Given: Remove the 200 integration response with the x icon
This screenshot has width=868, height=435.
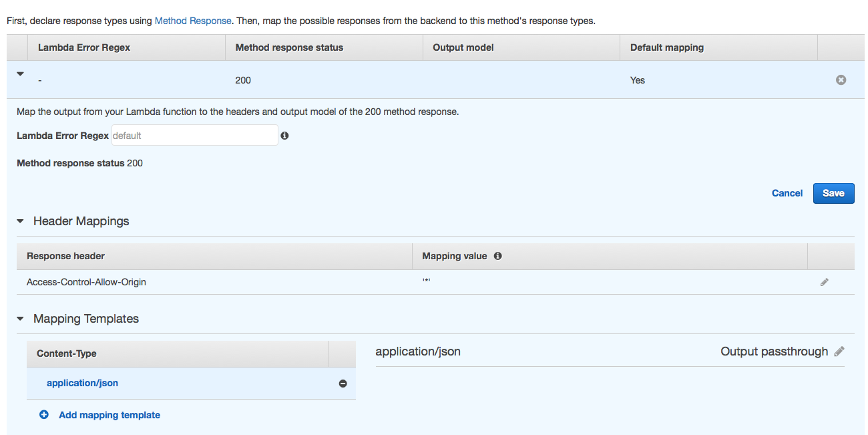Looking at the screenshot, I should [x=841, y=80].
